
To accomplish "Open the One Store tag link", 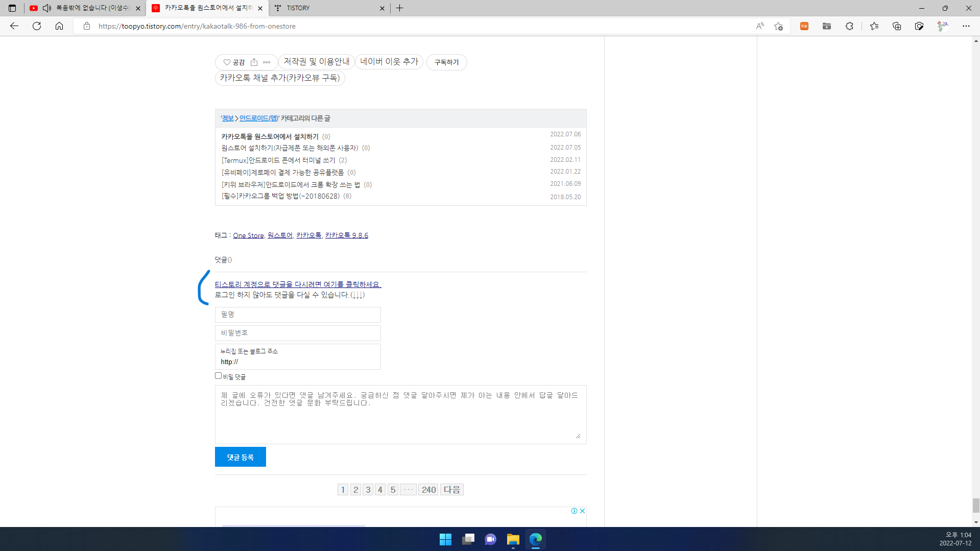I will tap(248, 235).
